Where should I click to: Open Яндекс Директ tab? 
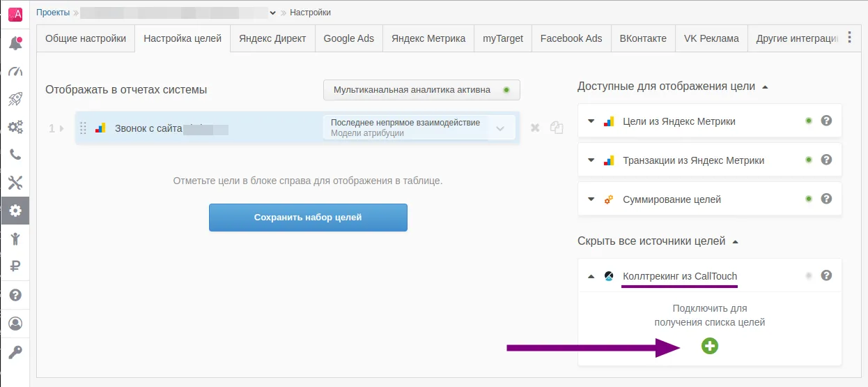[x=272, y=38]
